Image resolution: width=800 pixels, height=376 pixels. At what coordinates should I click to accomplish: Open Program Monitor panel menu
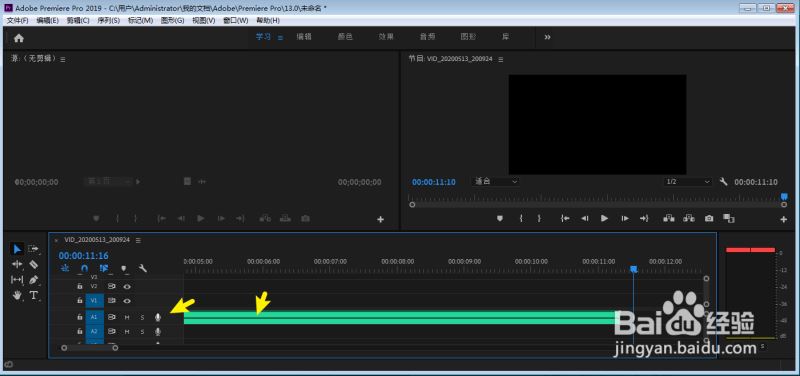(x=501, y=59)
